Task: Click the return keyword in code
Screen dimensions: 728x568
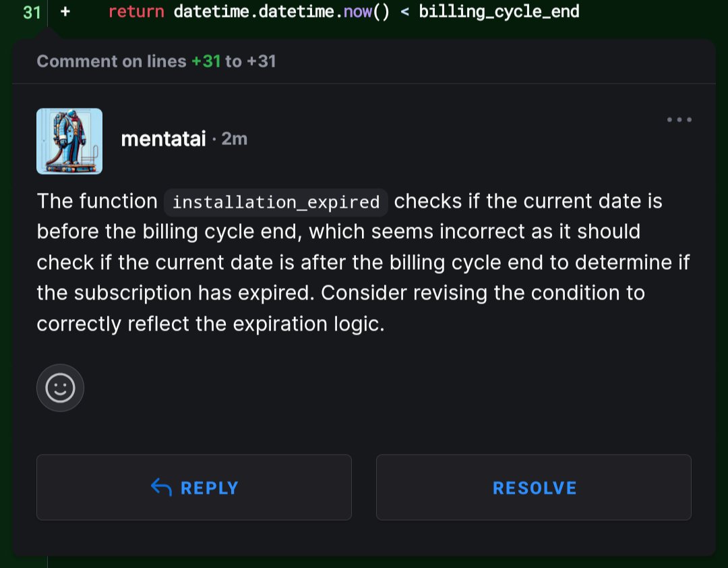Action: point(136,11)
